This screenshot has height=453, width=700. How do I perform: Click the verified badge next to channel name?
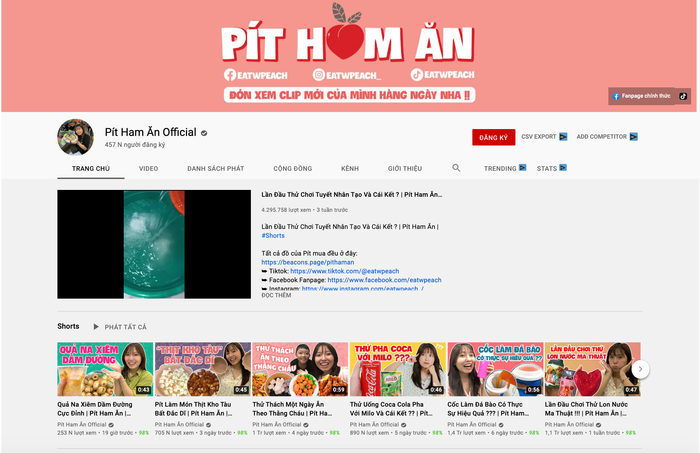coord(204,133)
